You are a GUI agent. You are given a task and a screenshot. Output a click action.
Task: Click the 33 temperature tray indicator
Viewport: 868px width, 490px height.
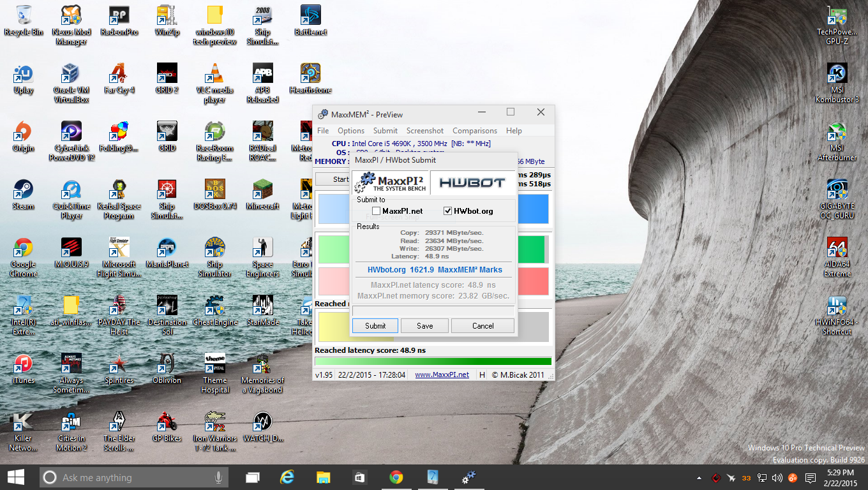point(746,477)
